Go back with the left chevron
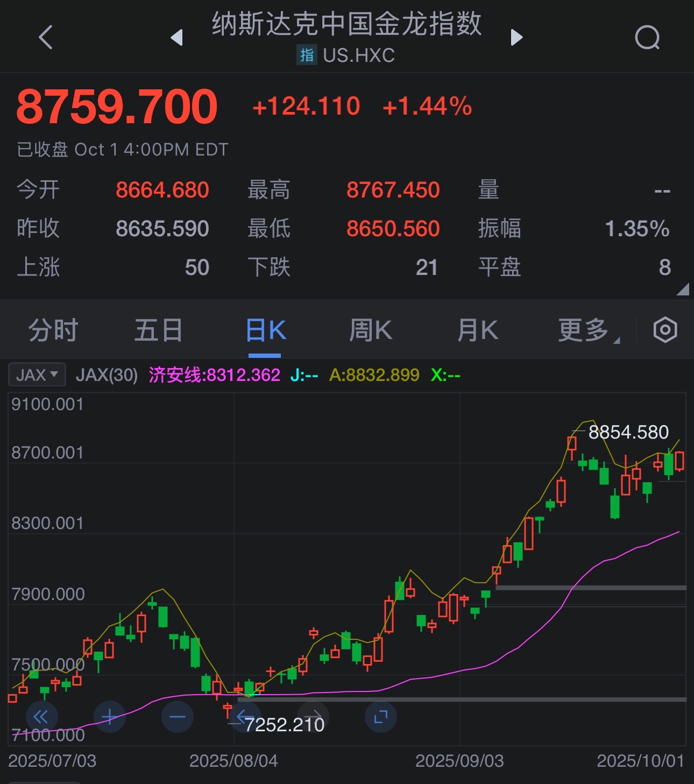Viewport: 694px width, 784px height. click(x=46, y=37)
